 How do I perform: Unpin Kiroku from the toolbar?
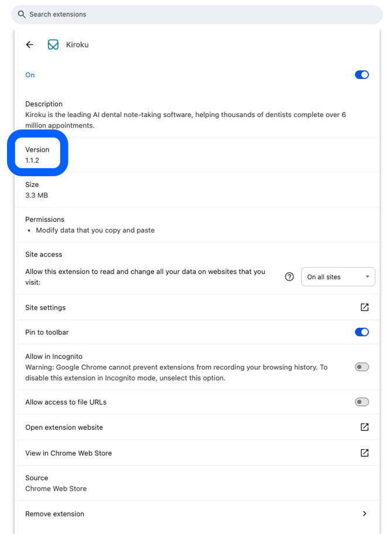(x=362, y=331)
